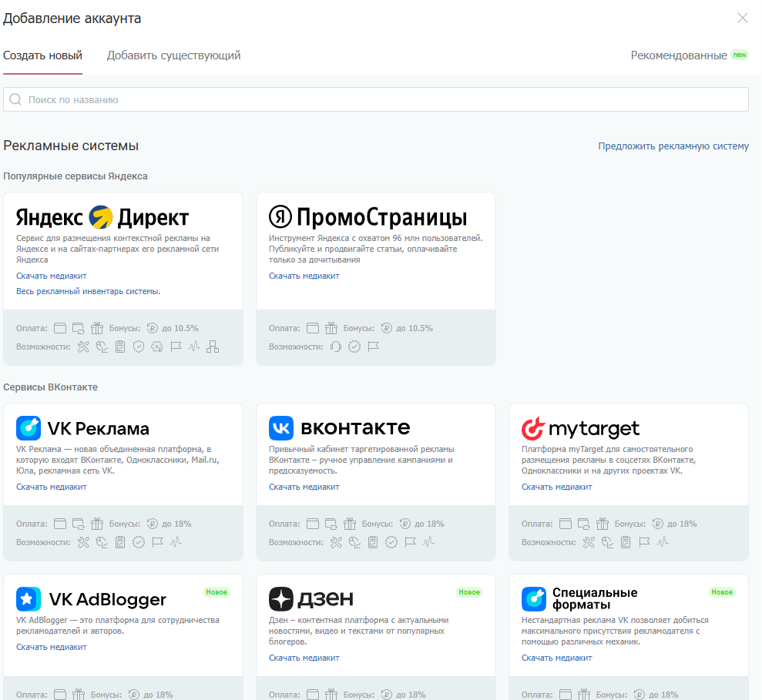
Task: Click the search magnifier icon
Action: [x=15, y=99]
